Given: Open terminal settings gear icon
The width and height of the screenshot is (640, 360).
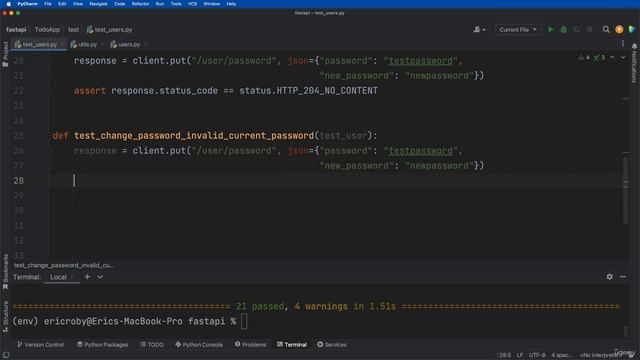Looking at the screenshot, I should [609, 276].
